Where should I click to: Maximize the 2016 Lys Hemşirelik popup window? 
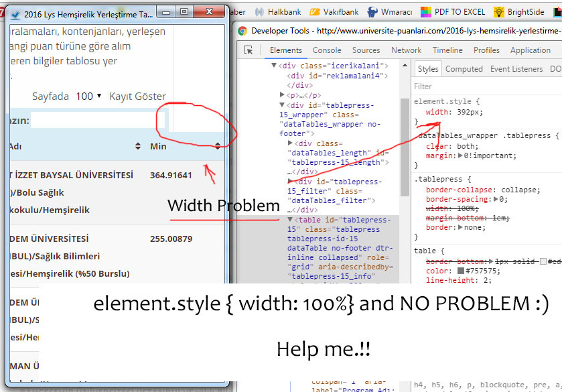click(x=184, y=13)
